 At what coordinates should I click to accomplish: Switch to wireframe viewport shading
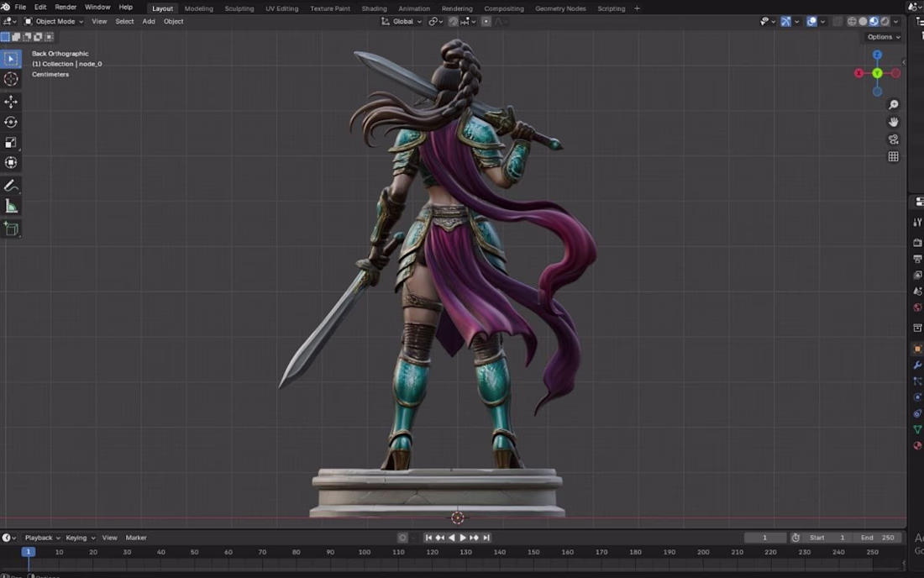point(852,21)
